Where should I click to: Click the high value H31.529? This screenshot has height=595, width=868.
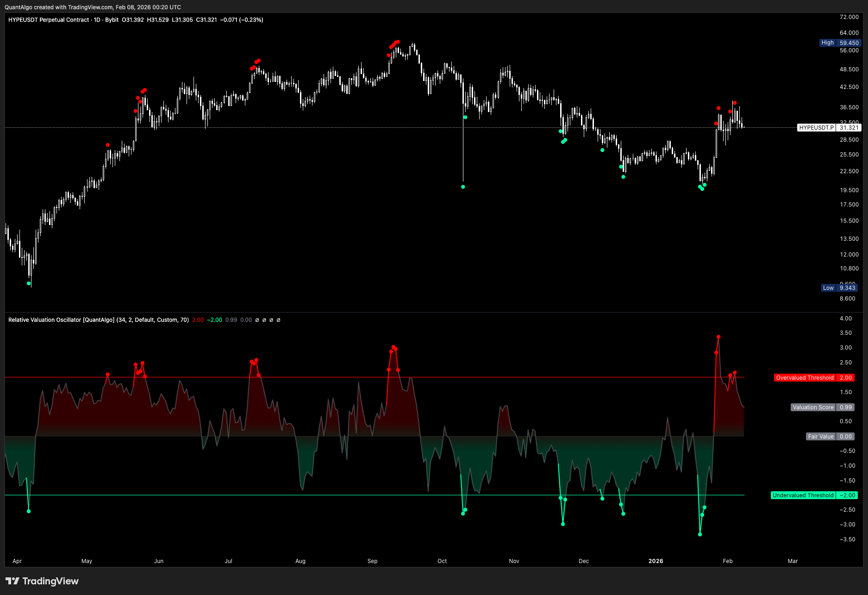(x=158, y=20)
